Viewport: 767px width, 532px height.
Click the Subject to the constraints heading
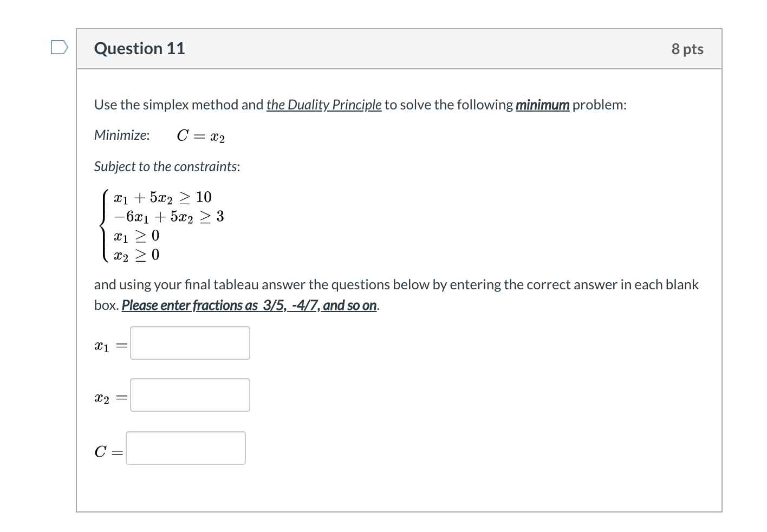click(x=167, y=166)
